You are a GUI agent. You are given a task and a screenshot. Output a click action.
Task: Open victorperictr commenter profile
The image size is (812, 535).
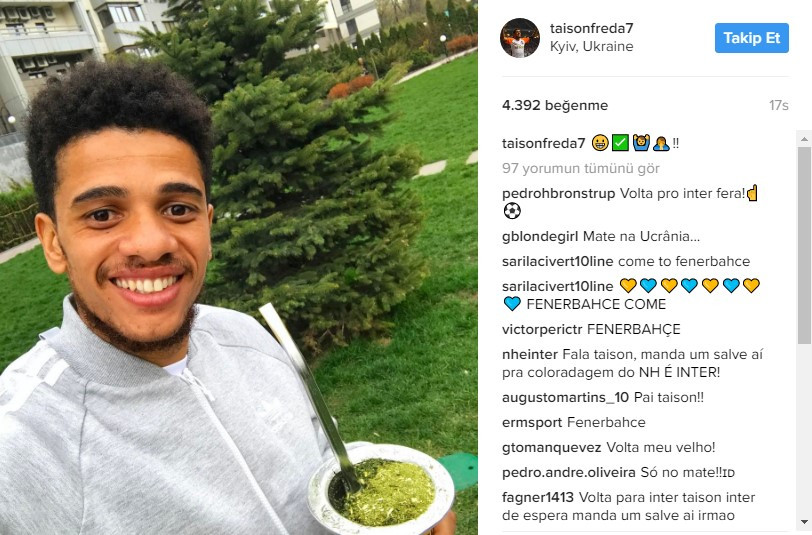tap(542, 329)
